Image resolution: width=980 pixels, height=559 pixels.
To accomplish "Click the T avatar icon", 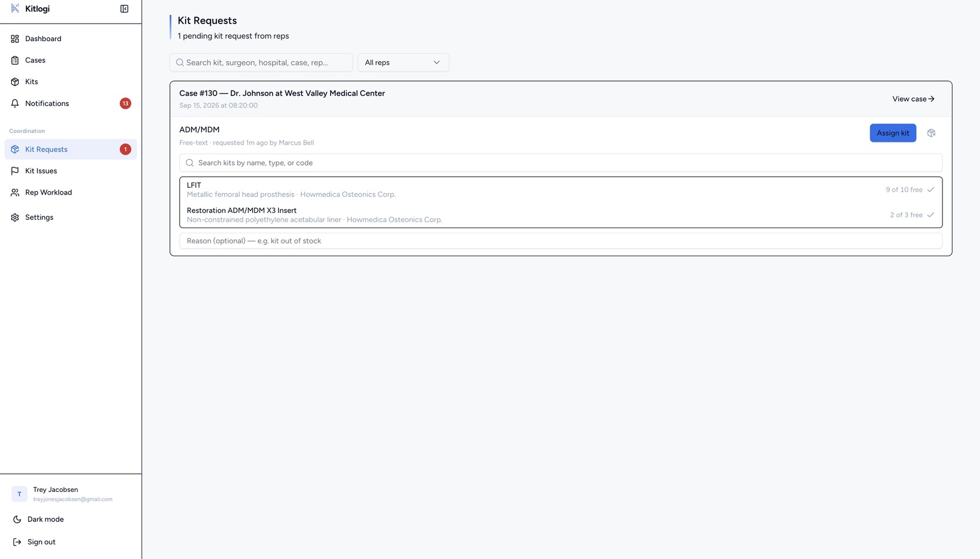I will point(19,494).
